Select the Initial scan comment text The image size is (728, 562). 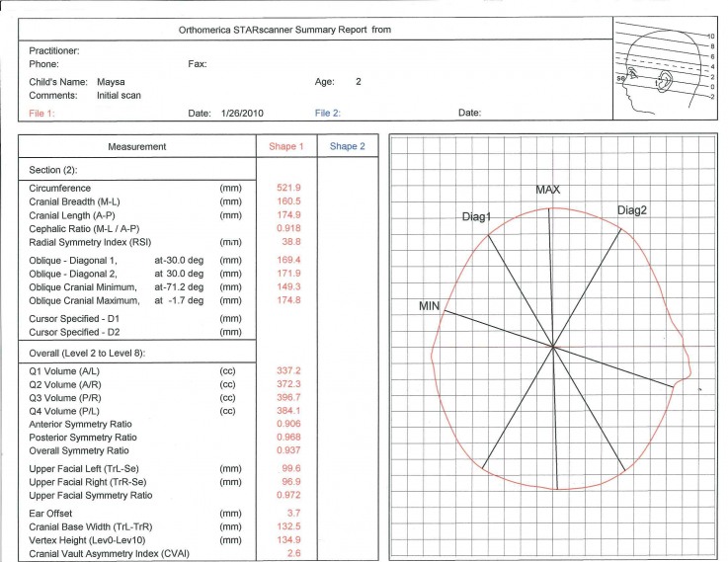119,96
